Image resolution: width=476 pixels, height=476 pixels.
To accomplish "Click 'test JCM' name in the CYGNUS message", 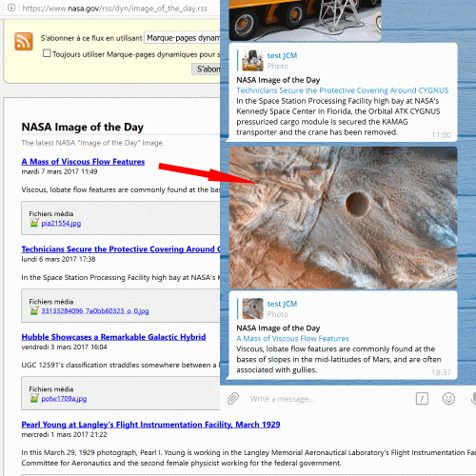I will point(282,55).
